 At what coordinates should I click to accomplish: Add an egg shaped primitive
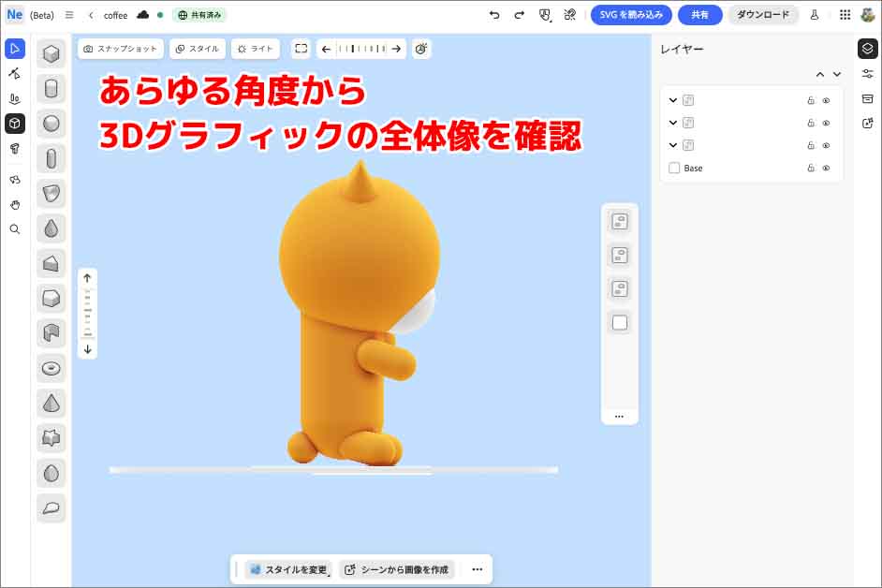click(x=51, y=473)
